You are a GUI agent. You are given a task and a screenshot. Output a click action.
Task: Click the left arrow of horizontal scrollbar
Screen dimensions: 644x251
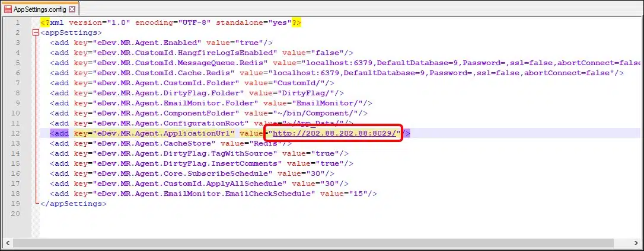[x=7, y=243]
